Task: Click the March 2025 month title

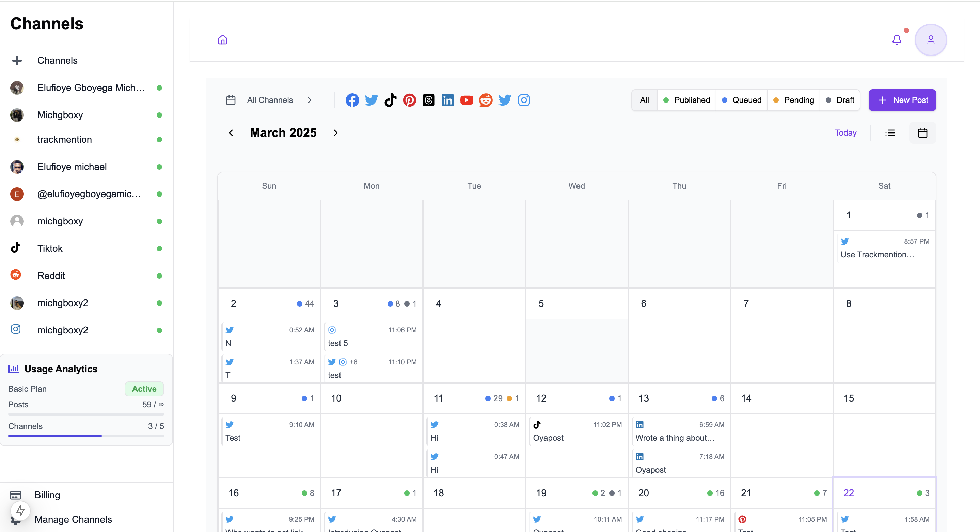Action: pyautogui.click(x=283, y=133)
